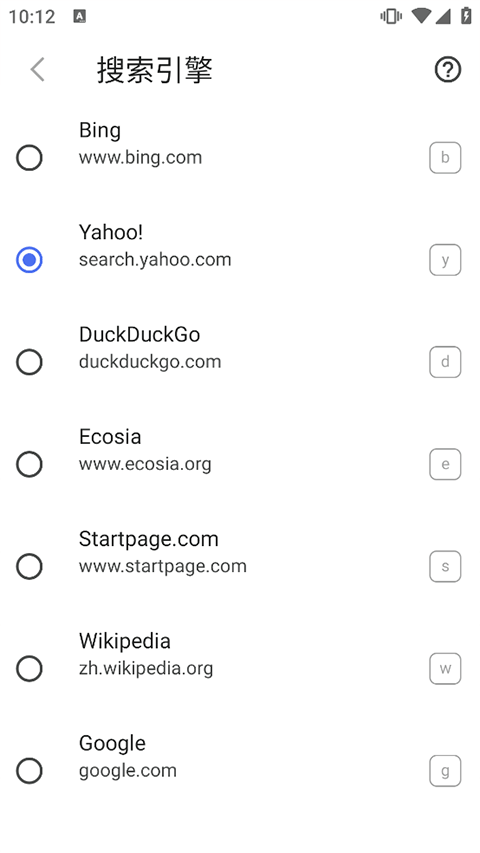Viewport: 480px width, 853px height.
Task: Select the Bing radio button
Action: 29,158
